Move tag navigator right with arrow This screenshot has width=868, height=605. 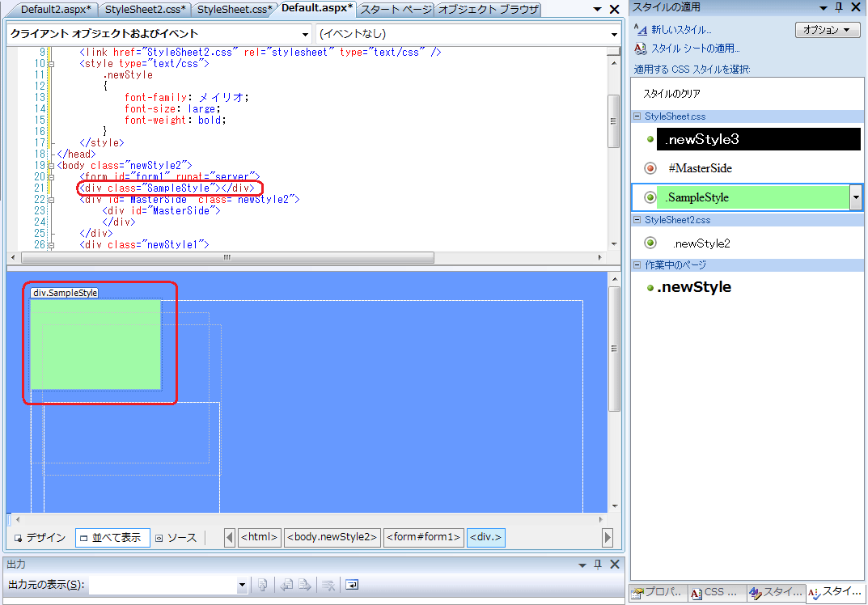(x=608, y=538)
